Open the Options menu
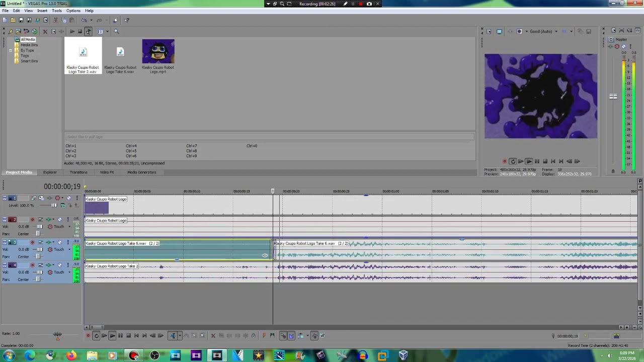The image size is (644, 362). pos(73,11)
